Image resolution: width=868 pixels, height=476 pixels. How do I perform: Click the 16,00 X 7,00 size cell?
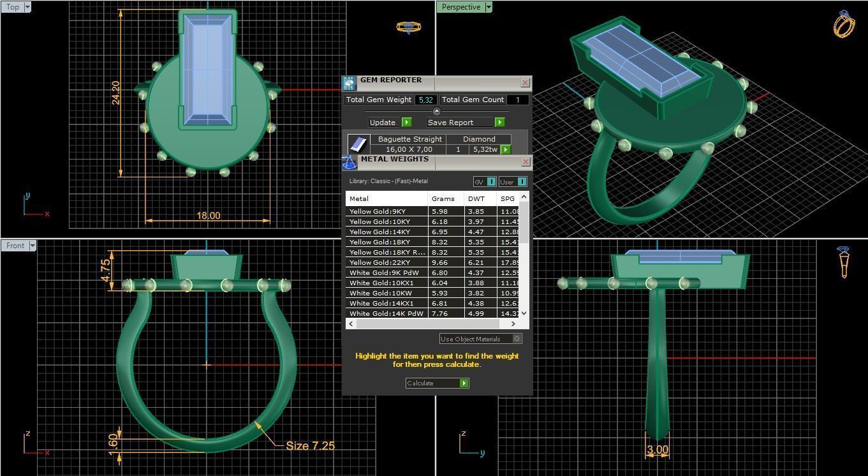pyautogui.click(x=409, y=149)
